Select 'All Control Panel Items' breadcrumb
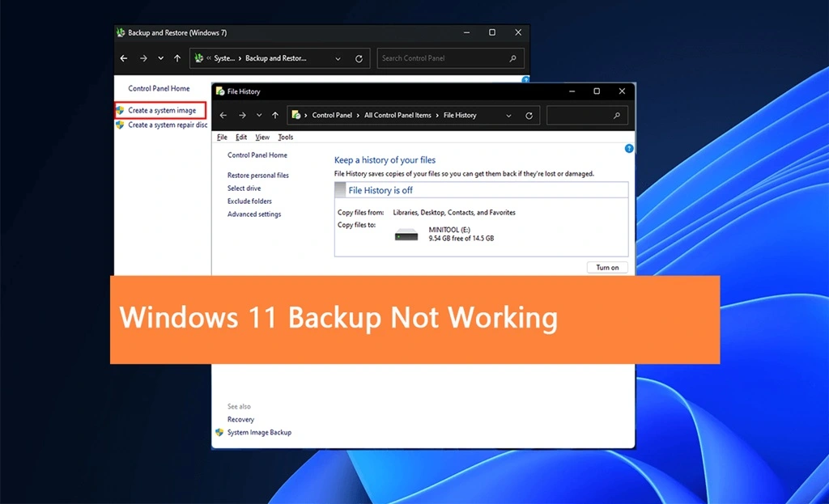 click(x=397, y=115)
